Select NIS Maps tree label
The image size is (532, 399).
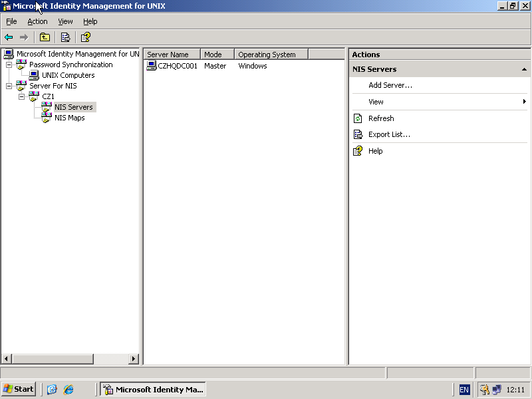coord(70,118)
